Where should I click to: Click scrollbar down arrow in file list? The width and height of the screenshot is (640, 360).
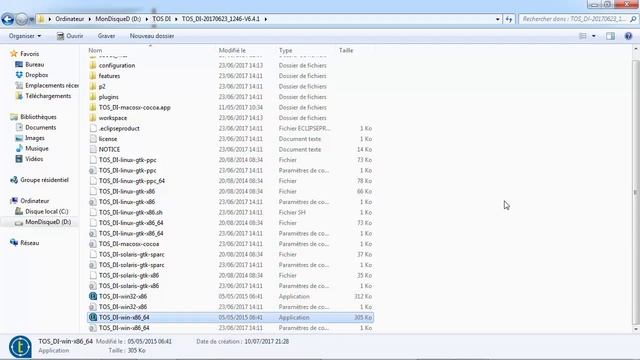tap(636, 329)
